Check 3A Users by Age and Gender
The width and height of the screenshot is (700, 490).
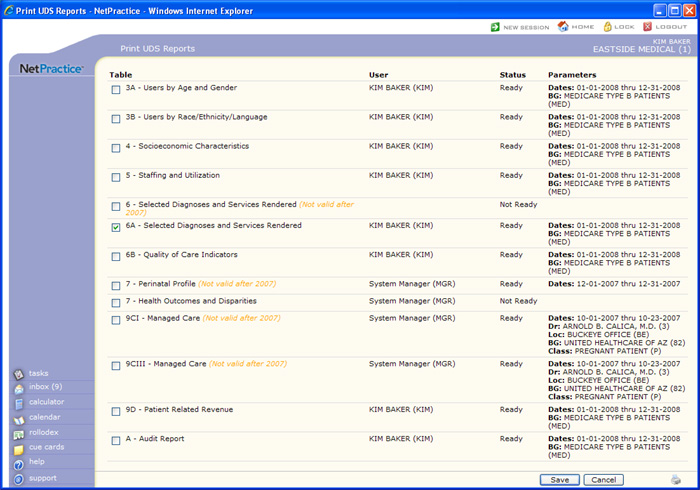(x=116, y=90)
